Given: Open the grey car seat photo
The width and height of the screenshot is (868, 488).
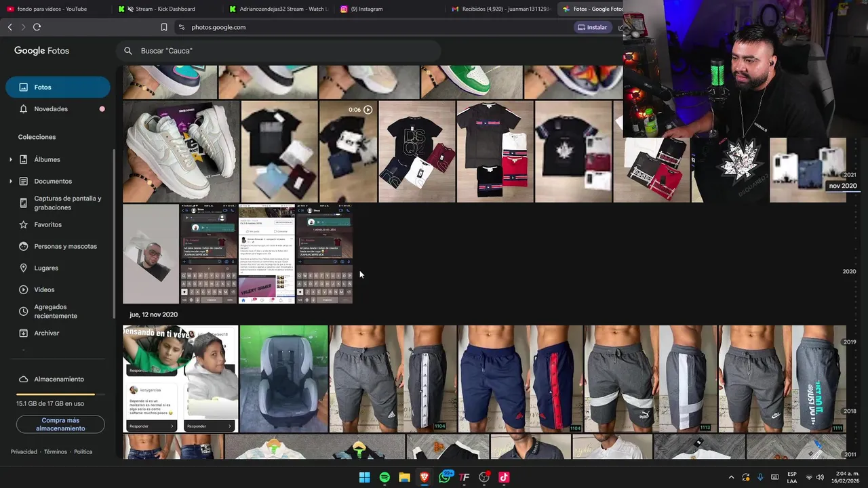Looking at the screenshot, I should pyautogui.click(x=283, y=379).
